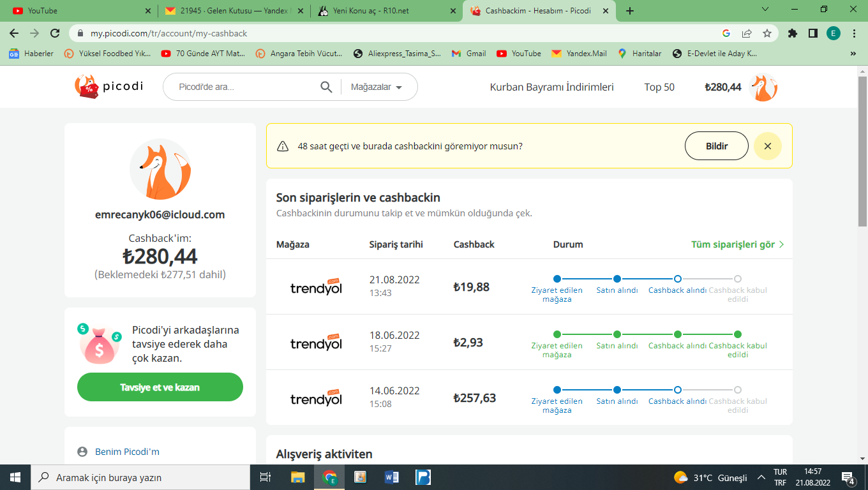868x490 pixels.
Task: Dismiss the yellow banner with X button
Action: 768,146
